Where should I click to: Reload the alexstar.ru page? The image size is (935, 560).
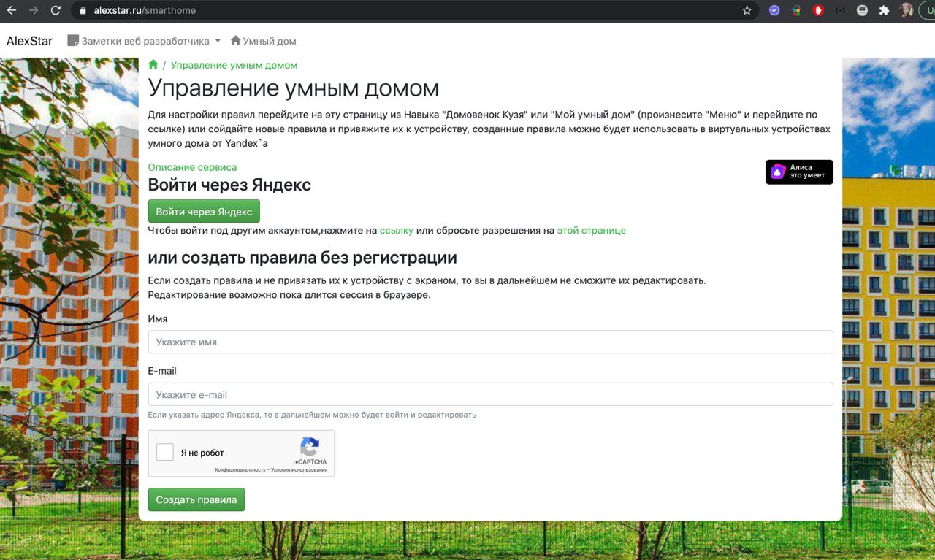(x=56, y=11)
